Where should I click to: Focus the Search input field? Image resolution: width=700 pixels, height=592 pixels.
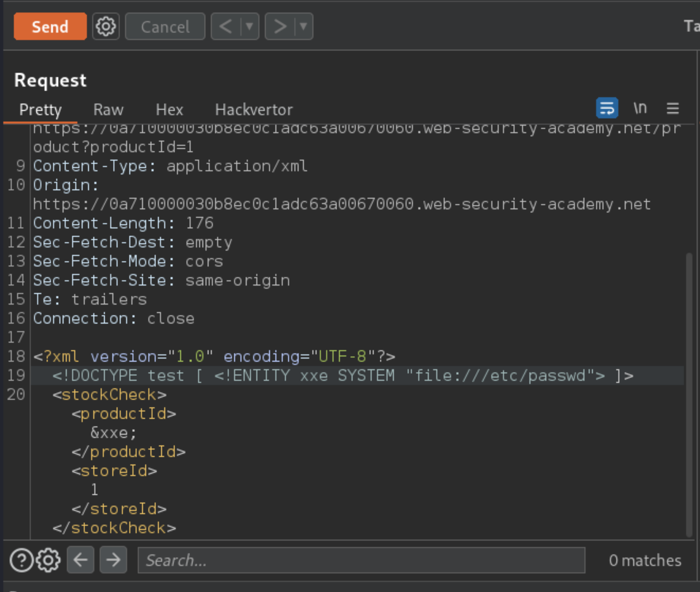pyautogui.click(x=361, y=560)
